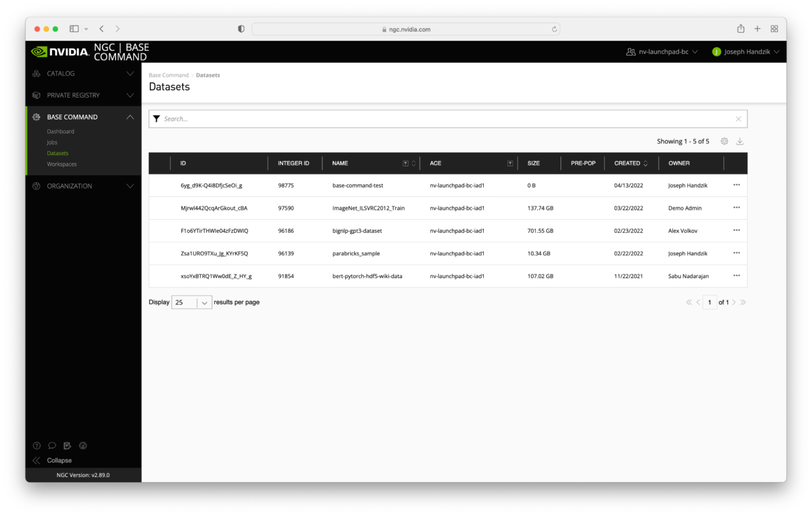The width and height of the screenshot is (812, 516).
Task: Toggle sort order on CREATED column
Action: pyautogui.click(x=645, y=164)
